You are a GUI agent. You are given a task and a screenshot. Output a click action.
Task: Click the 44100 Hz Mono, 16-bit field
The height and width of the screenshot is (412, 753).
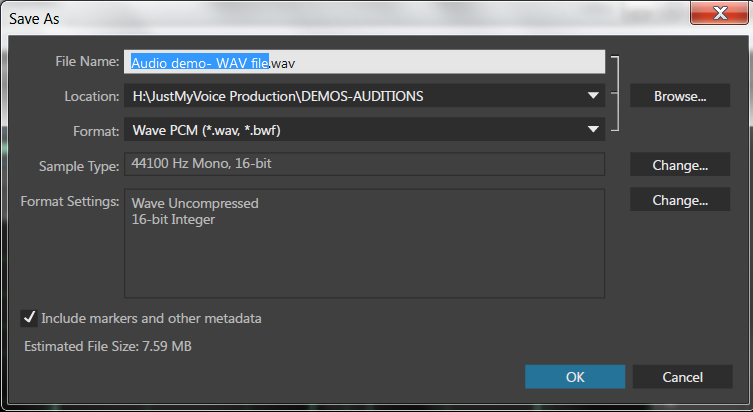pos(364,164)
